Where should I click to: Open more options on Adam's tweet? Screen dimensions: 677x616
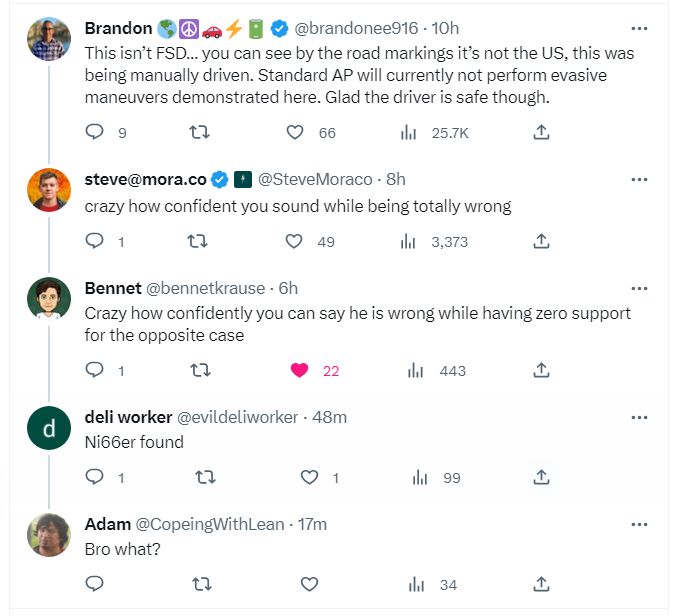(639, 524)
